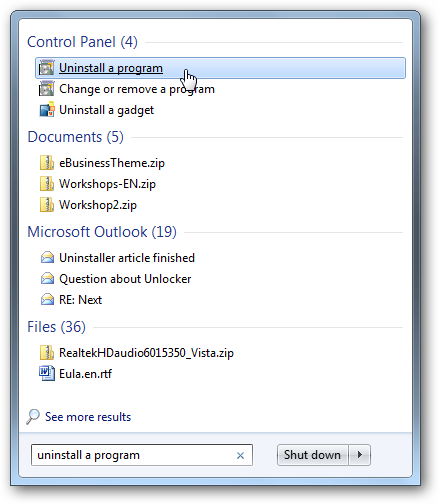The width and height of the screenshot is (439, 504).
Task: Click the Eula.en.rtf Word document icon
Action: 47,373
